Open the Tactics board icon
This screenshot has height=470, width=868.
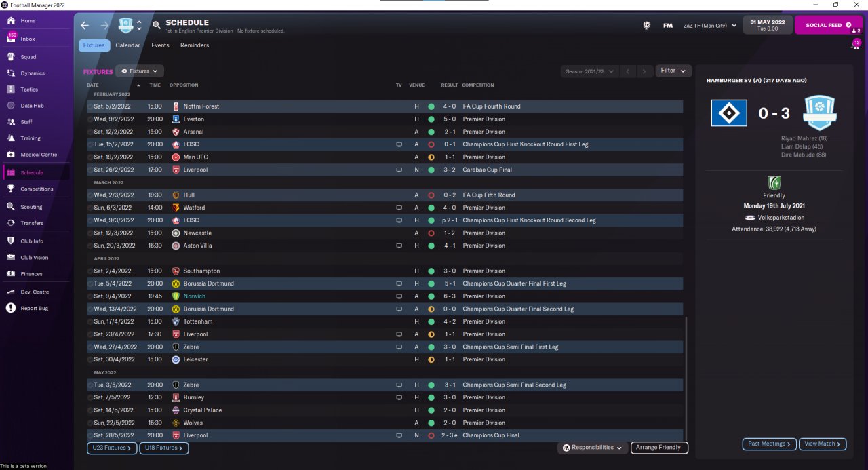click(11, 90)
